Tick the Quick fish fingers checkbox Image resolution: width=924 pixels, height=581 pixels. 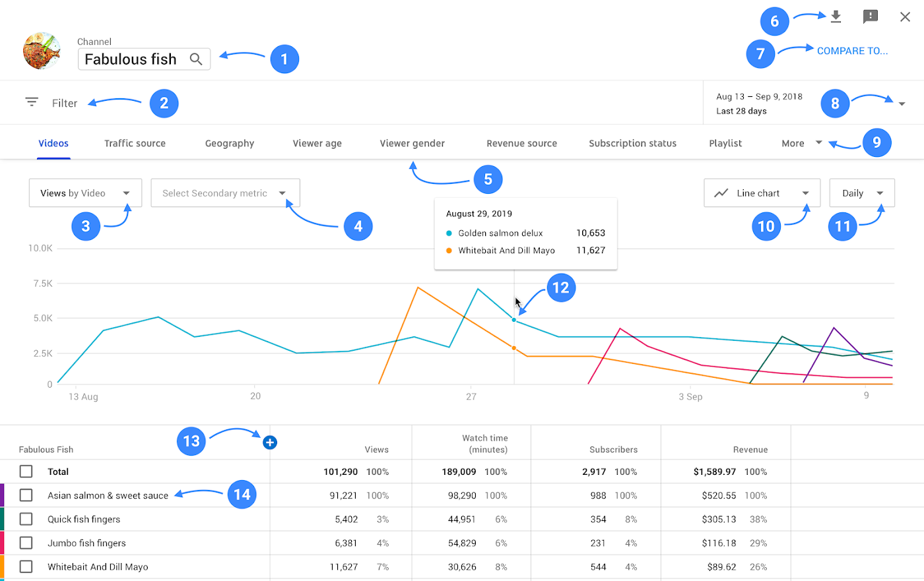pos(26,519)
